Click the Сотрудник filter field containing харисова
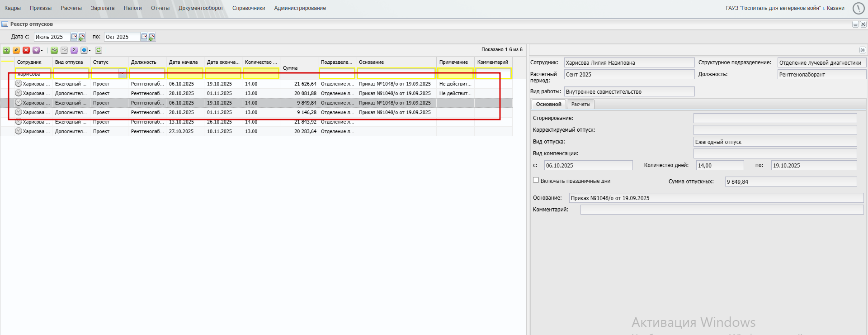Viewport: 868px width, 335px height. pyautogui.click(x=33, y=73)
